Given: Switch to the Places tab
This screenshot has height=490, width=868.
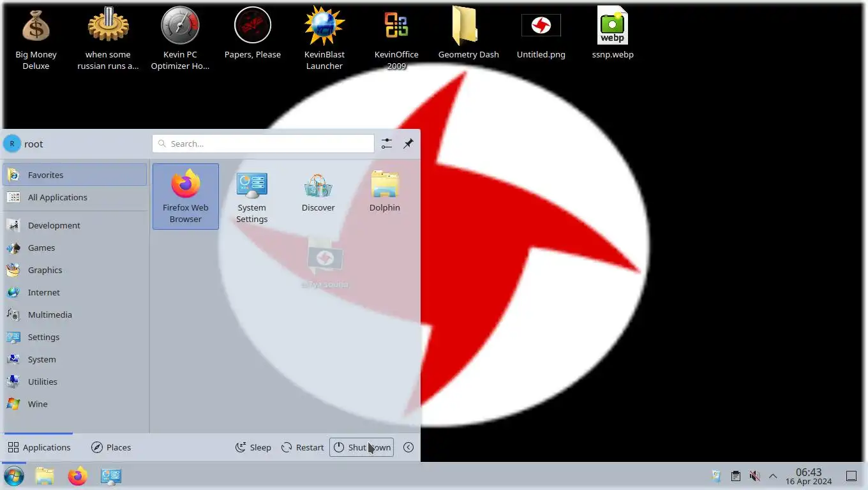Looking at the screenshot, I should [x=111, y=447].
